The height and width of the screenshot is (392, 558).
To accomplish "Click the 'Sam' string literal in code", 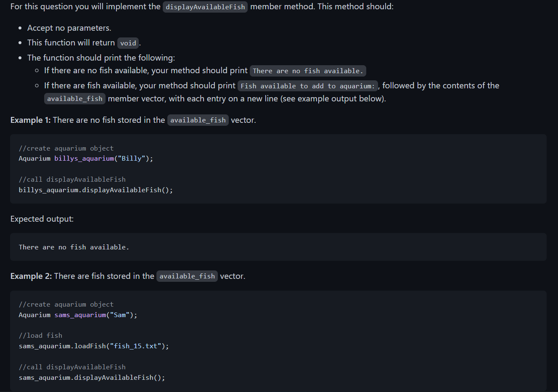I will point(121,315).
